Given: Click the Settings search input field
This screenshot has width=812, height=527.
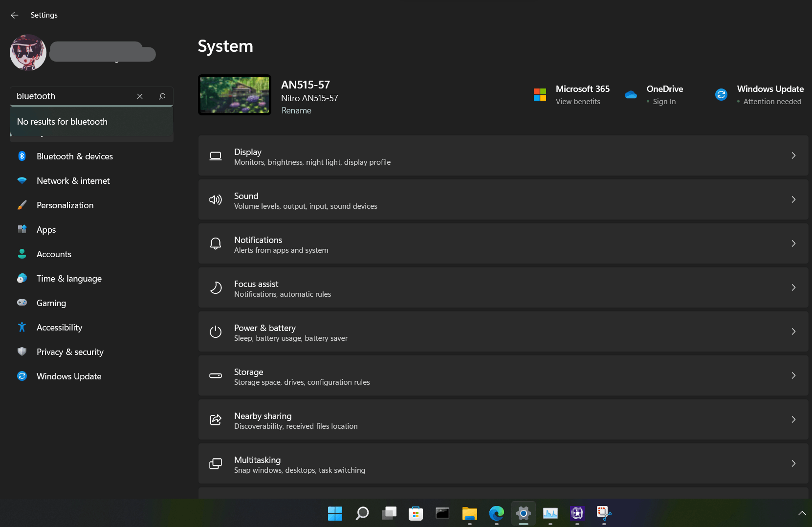Looking at the screenshot, I should point(73,96).
